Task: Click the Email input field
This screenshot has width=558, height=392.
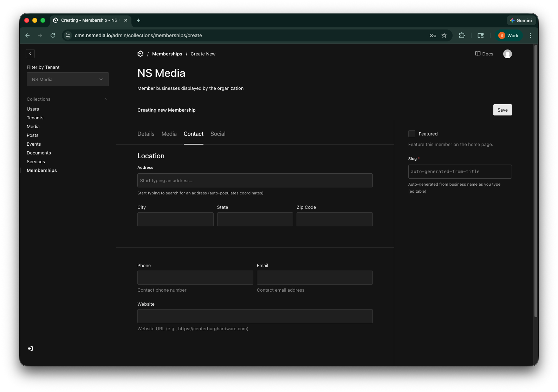Action: click(x=315, y=278)
